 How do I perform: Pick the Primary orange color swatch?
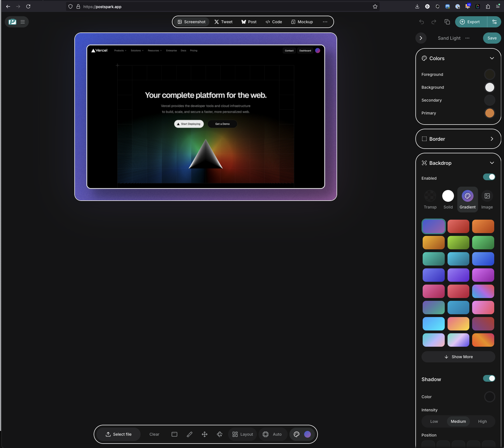pos(489,113)
